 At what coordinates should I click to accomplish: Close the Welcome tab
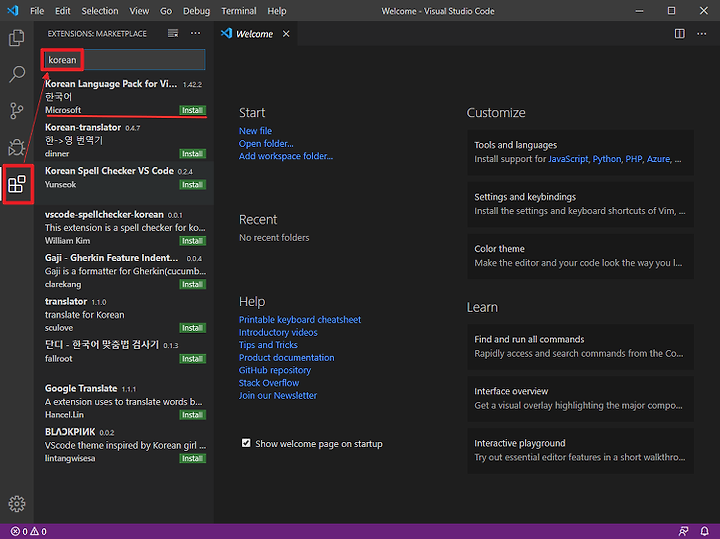pyautogui.click(x=286, y=34)
